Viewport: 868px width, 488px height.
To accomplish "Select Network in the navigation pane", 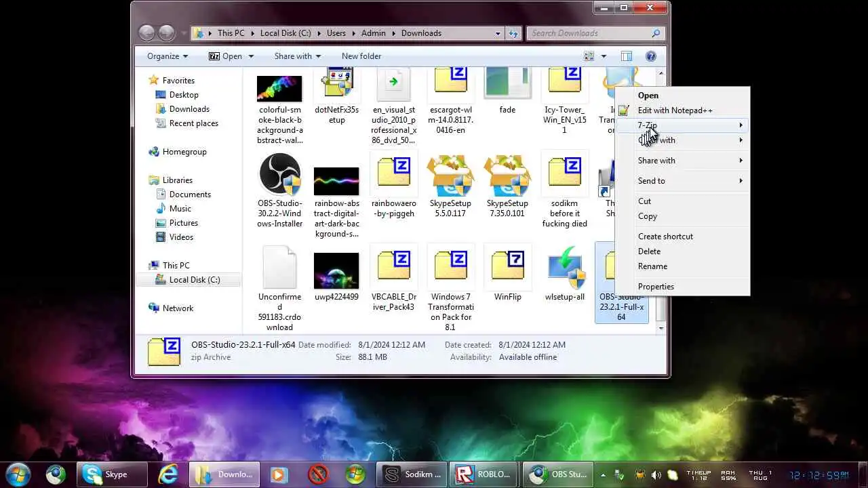I will click(178, 308).
